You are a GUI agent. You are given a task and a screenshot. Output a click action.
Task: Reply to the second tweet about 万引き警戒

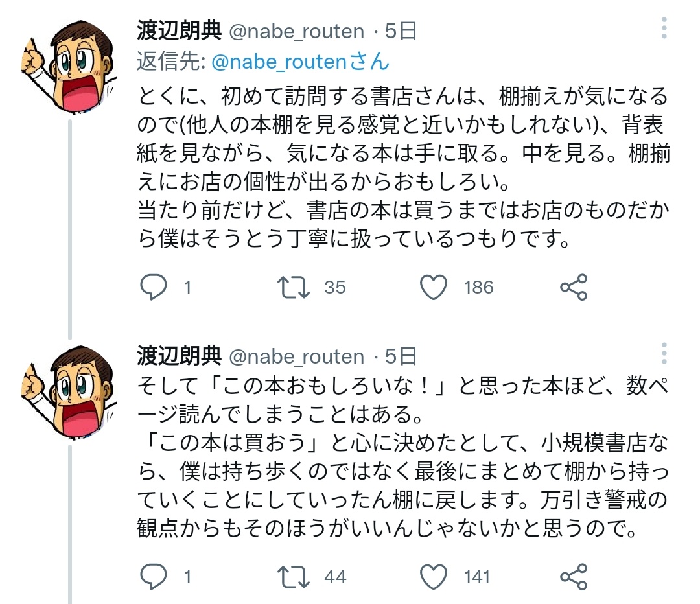point(154,577)
